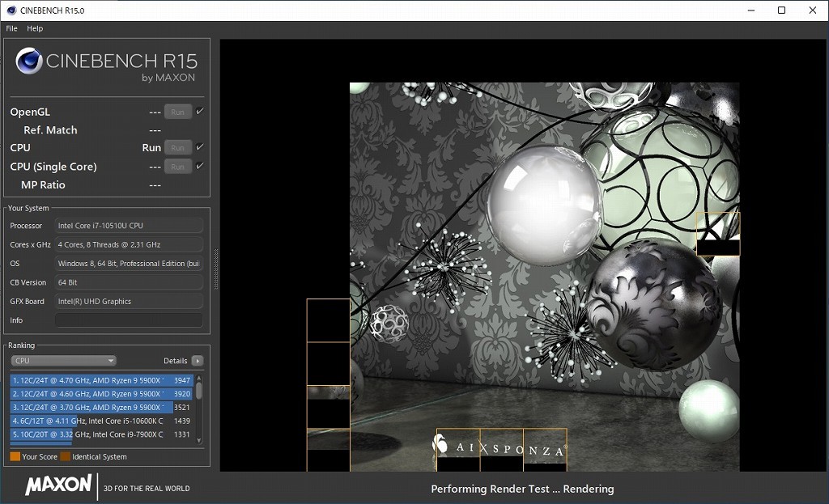
Task: Open the Help menu
Action: pos(35,28)
